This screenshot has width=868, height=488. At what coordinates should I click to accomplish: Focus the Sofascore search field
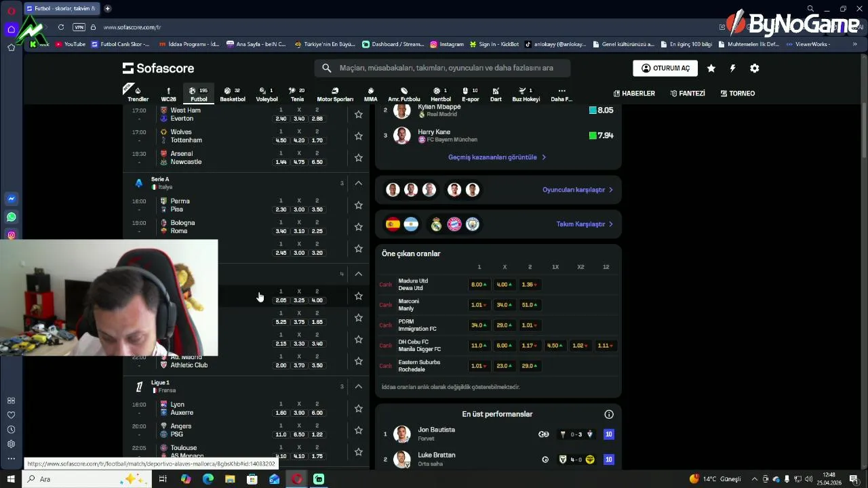point(442,68)
